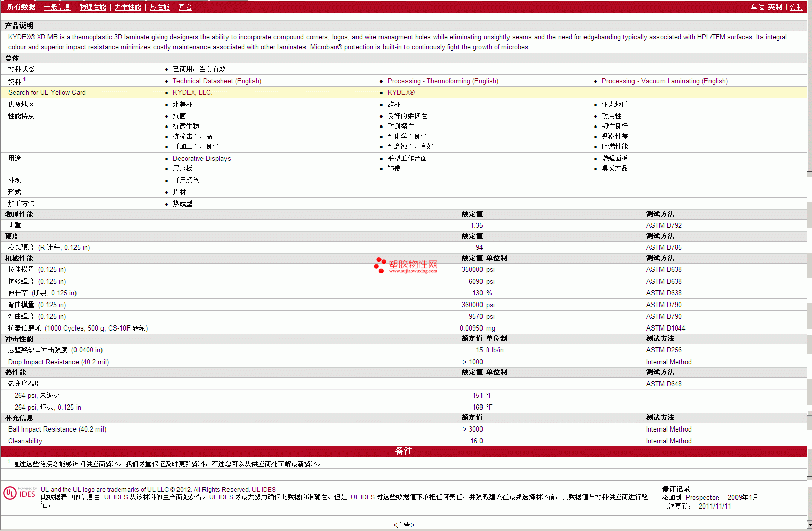Click the 洛氏硬度 row label
The image size is (812, 531).
pos(49,248)
